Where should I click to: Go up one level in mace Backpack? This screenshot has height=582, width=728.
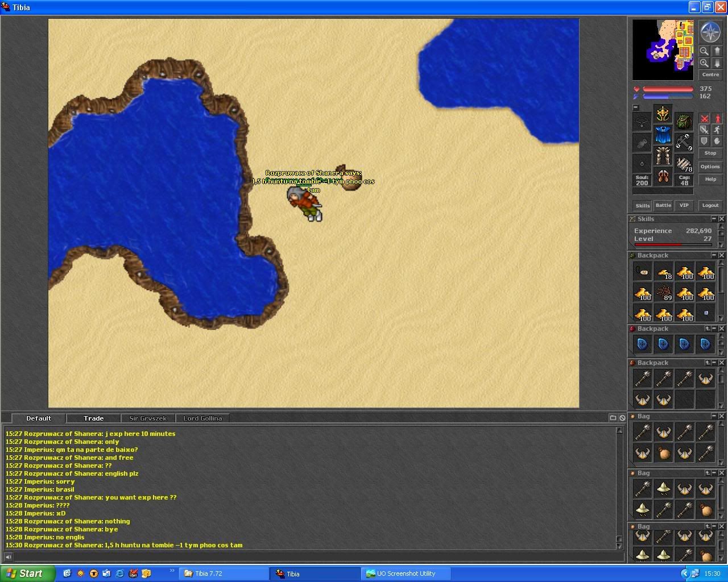pos(708,363)
